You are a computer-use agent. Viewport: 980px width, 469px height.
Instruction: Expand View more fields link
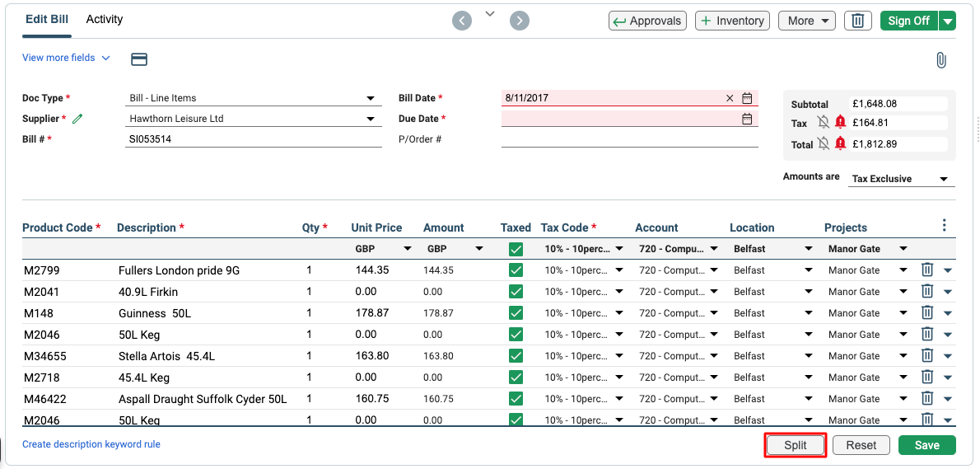coord(66,58)
